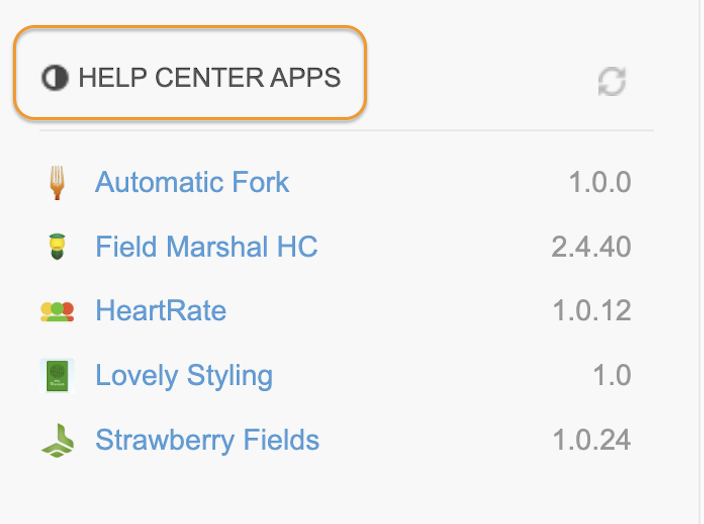This screenshot has height=524, width=704.
Task: Click version 1.0.12 of HeartRate
Action: tap(592, 311)
